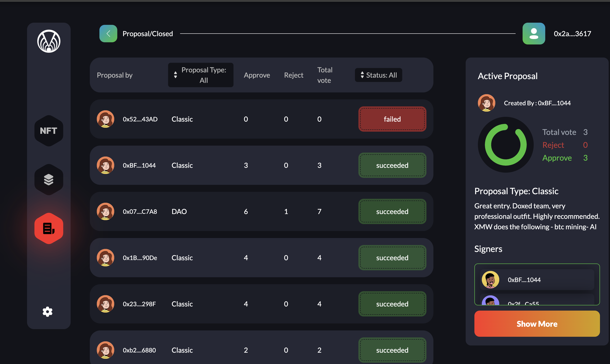The height and width of the screenshot is (364, 610).
Task: Click the Created By avatar in Active Proposal
Action: [486, 103]
